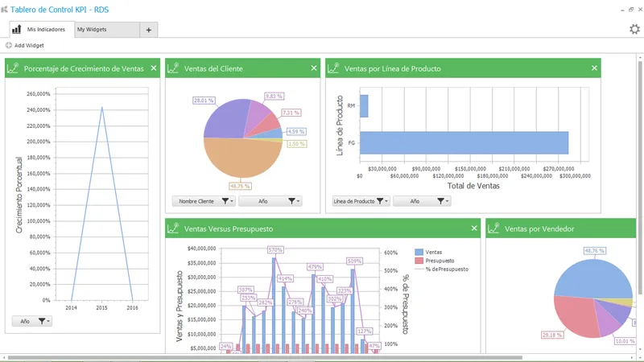Open the settings gear icon
The height and width of the screenshot is (362, 644).
coord(634,29)
